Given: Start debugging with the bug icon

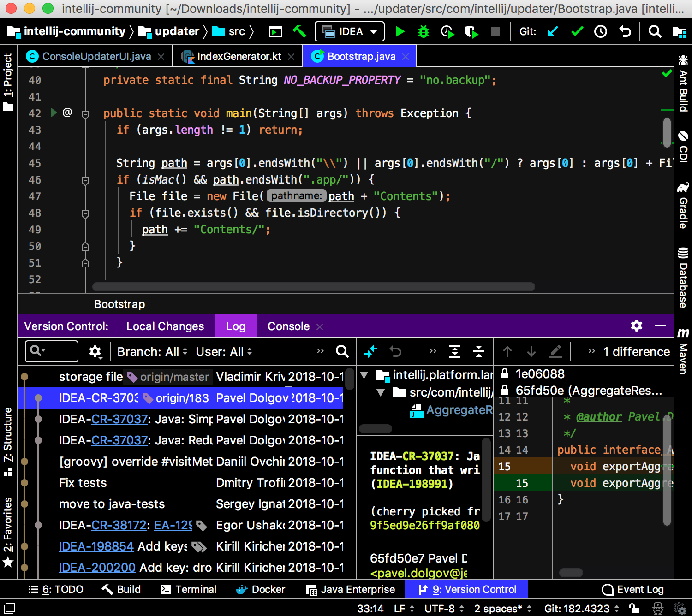Looking at the screenshot, I should point(423,31).
